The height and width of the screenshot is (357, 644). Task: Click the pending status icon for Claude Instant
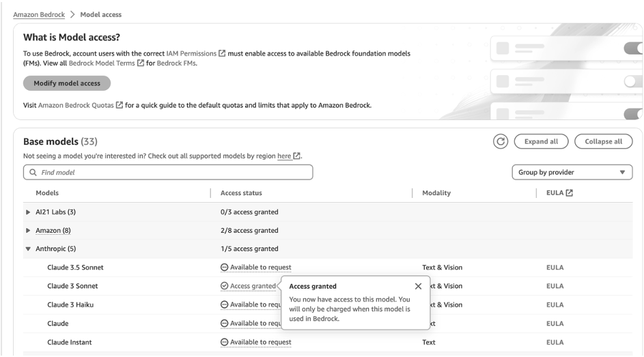[x=224, y=342]
